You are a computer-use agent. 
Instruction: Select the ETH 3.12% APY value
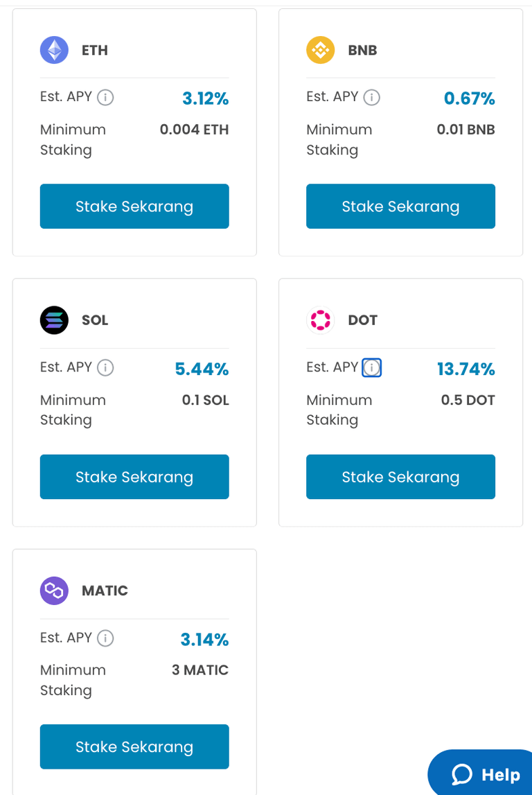[x=205, y=99]
